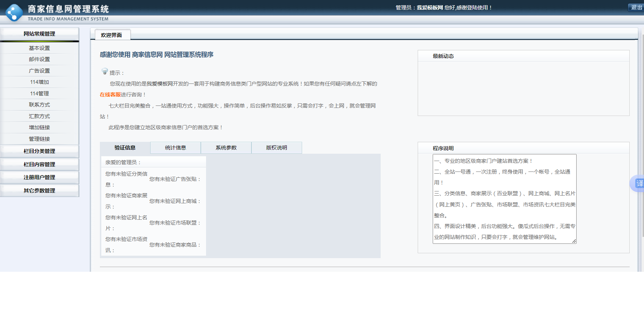Open the 在线客服 support link
The image size is (644, 328).
[110, 95]
